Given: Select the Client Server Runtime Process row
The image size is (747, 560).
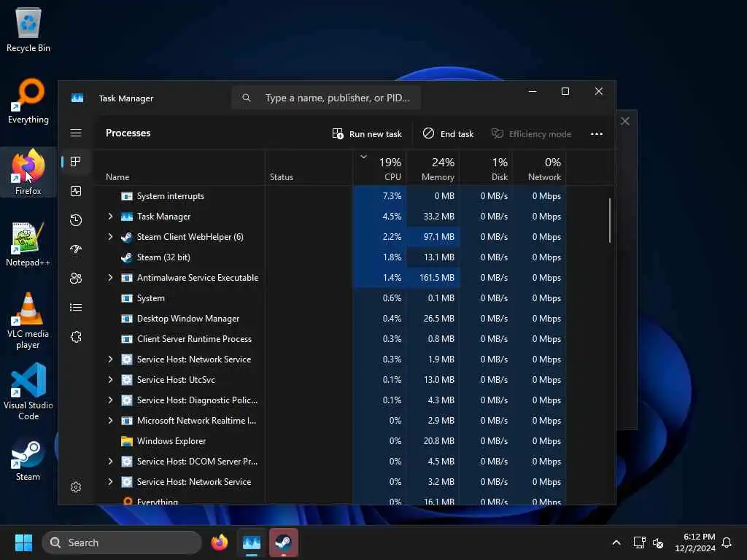Looking at the screenshot, I should [x=330, y=339].
